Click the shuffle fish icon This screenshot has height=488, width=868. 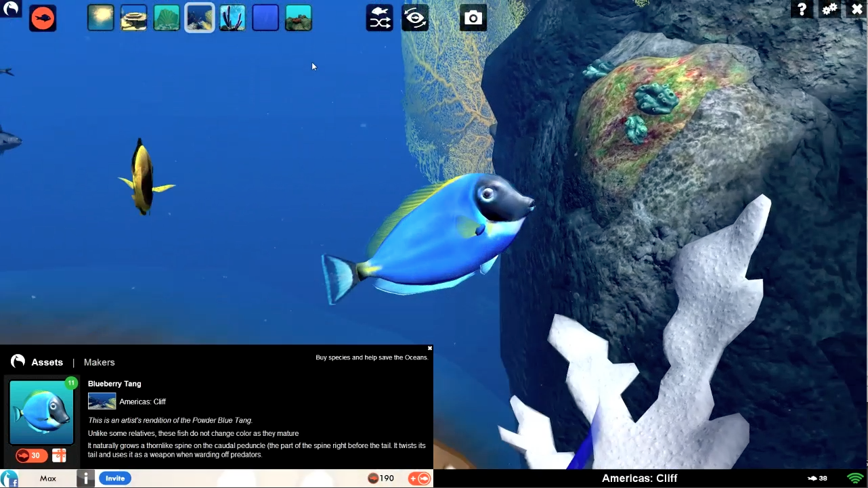pyautogui.click(x=380, y=18)
